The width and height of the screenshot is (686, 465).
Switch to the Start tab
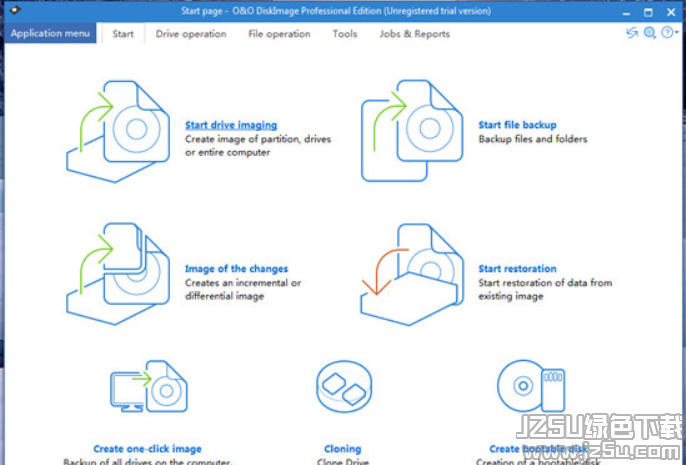click(x=123, y=34)
